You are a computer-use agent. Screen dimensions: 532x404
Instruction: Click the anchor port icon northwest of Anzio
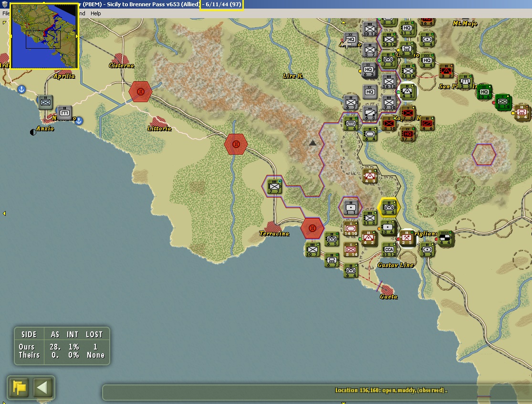21,89
